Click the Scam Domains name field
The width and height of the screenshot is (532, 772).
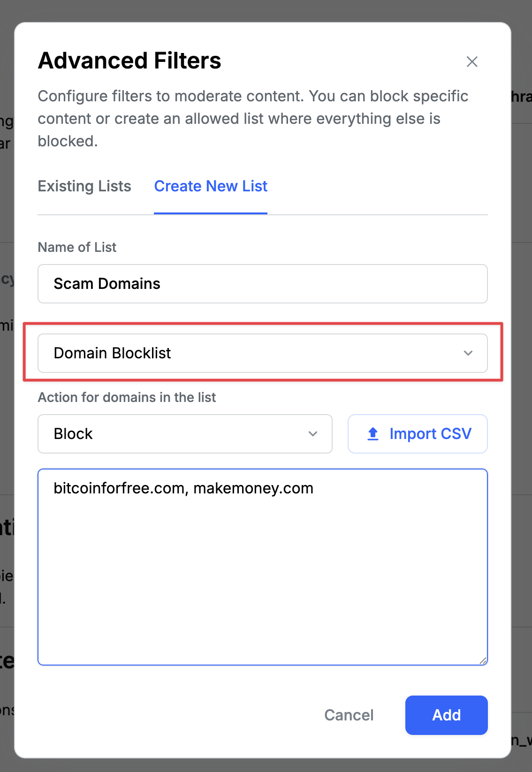click(x=263, y=284)
